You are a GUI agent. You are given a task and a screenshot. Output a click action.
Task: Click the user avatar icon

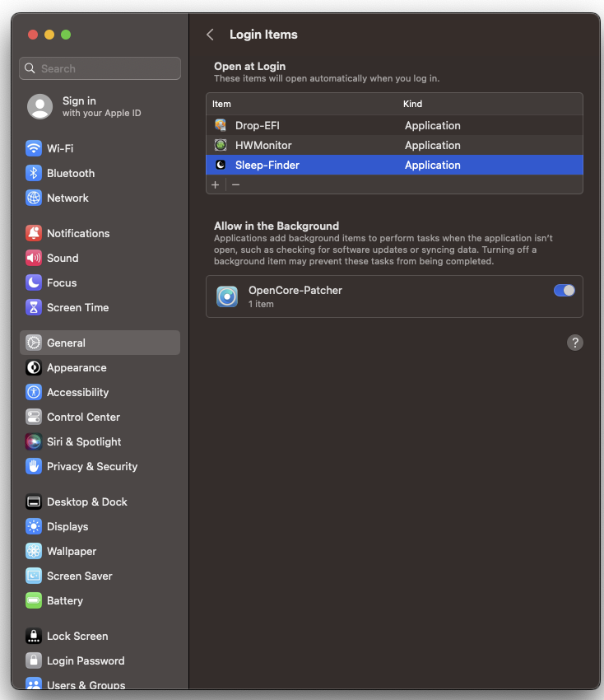pos(40,107)
